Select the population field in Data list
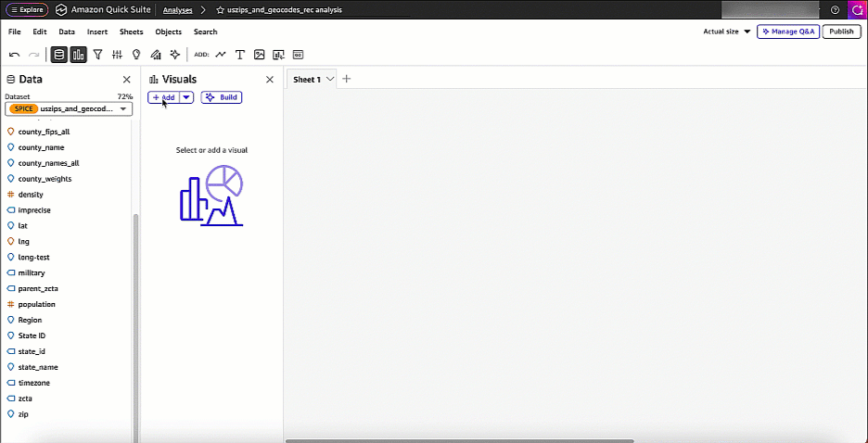 37,304
